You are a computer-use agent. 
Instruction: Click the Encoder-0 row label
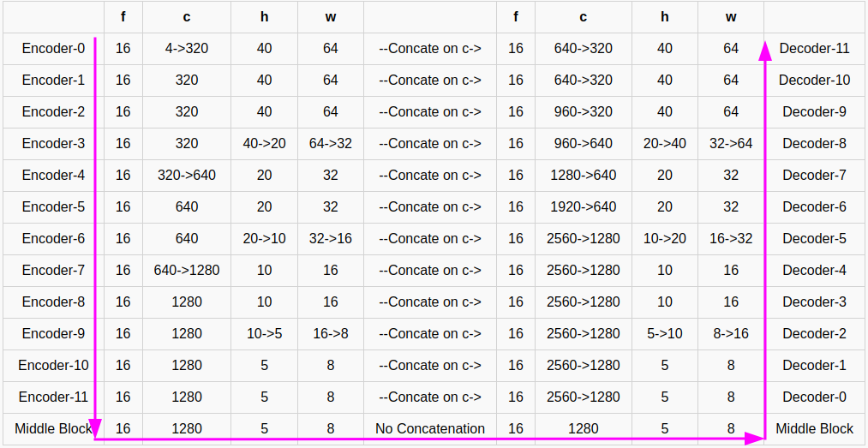click(54, 49)
